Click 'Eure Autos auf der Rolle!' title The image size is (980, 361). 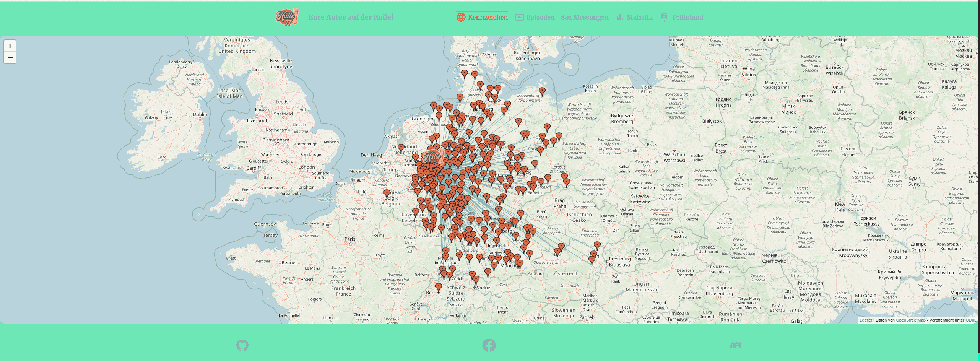click(351, 17)
